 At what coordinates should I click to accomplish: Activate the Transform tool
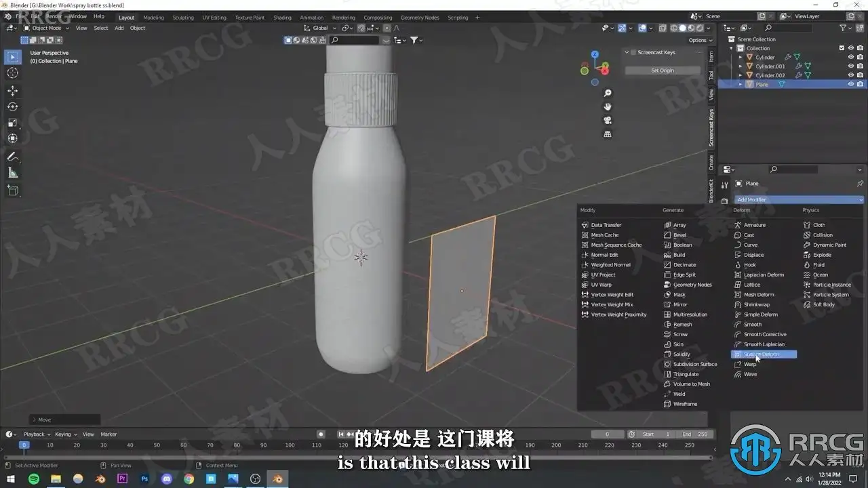(13, 139)
